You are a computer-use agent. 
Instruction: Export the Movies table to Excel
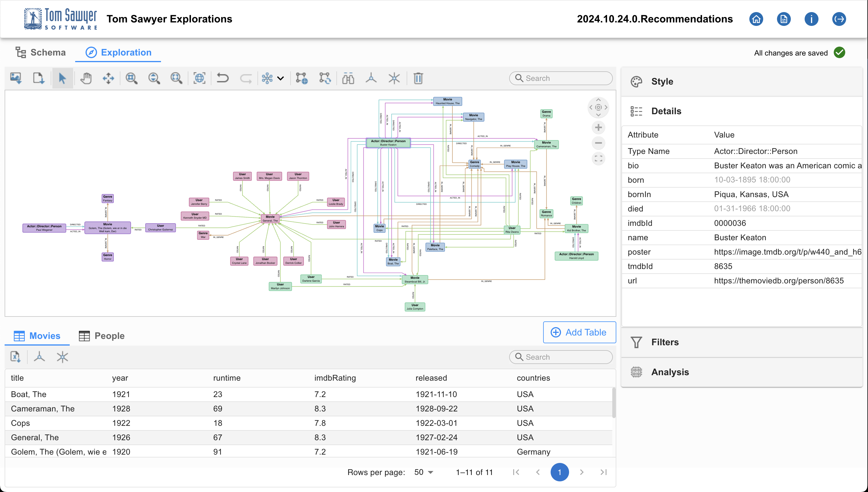click(x=15, y=357)
